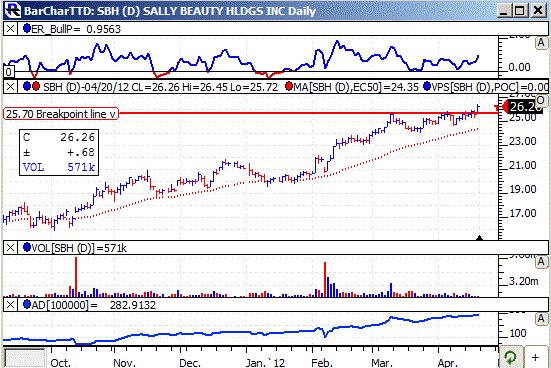Close the BarCharTTD window

pyautogui.click(x=538, y=10)
